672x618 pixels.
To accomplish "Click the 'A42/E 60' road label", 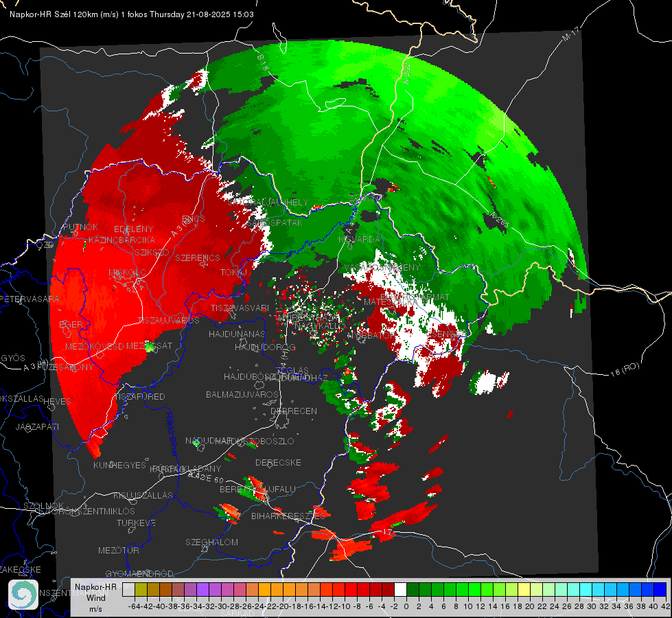I will tap(206, 477).
